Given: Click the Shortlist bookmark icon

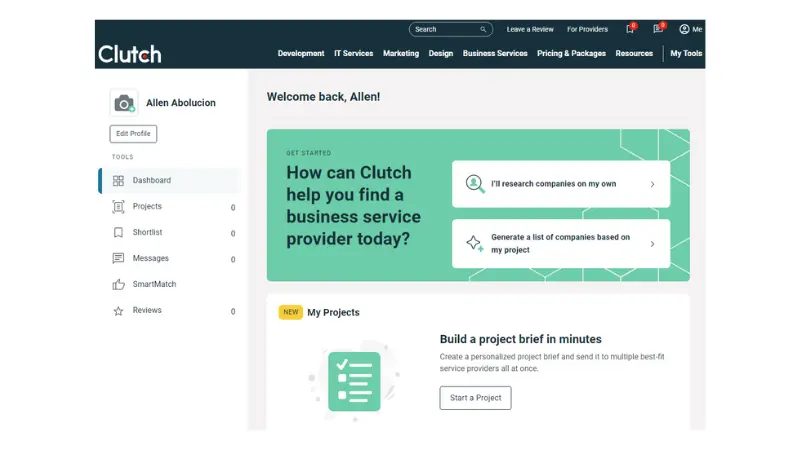Looking at the screenshot, I should pyautogui.click(x=118, y=233).
